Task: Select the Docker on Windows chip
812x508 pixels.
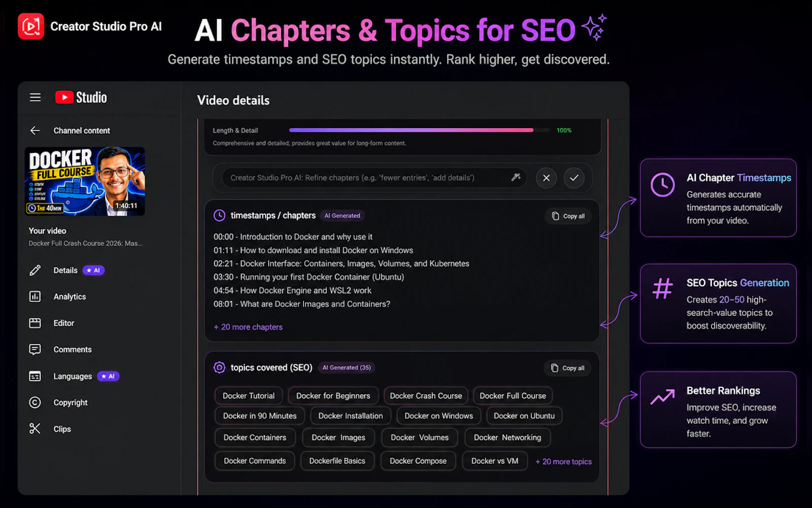Action: 439,416
